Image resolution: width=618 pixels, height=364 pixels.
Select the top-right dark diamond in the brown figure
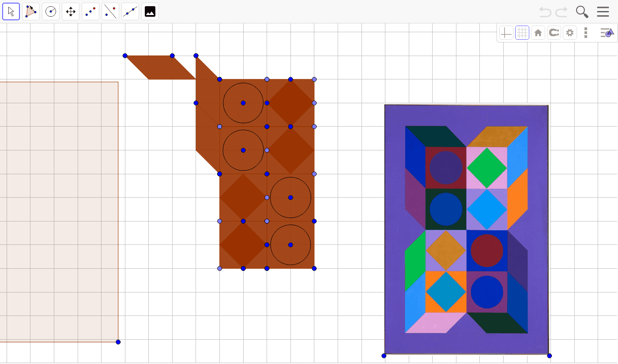[290, 103]
